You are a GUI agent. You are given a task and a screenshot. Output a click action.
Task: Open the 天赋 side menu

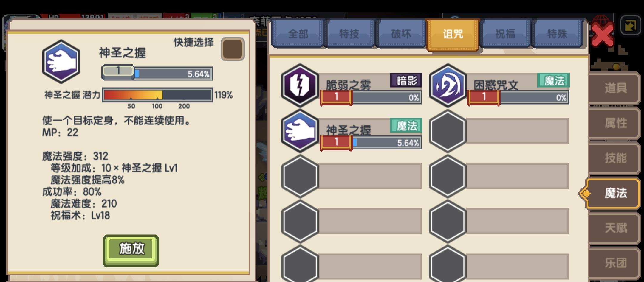(x=615, y=228)
